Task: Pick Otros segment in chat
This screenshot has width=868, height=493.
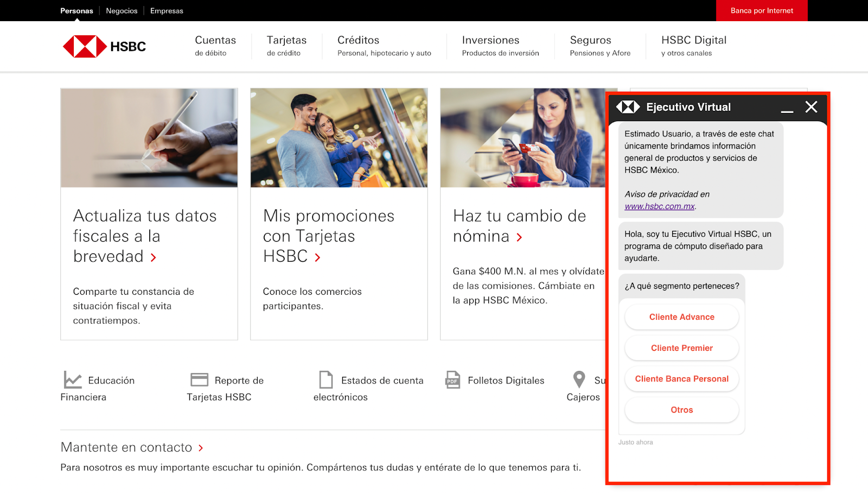Action: pos(681,410)
